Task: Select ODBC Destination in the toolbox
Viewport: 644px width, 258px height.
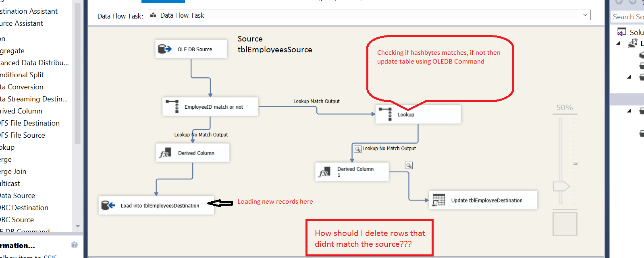Action: [24, 208]
